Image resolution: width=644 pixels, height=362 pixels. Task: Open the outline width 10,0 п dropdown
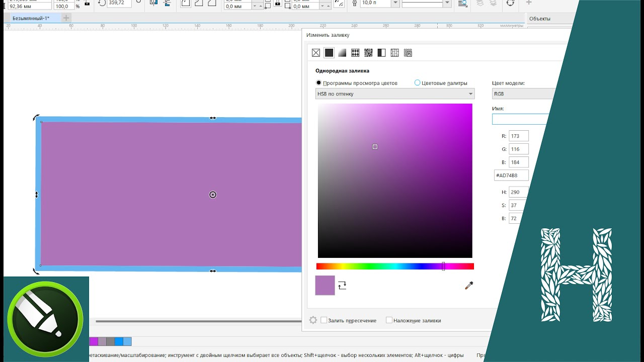click(395, 3)
